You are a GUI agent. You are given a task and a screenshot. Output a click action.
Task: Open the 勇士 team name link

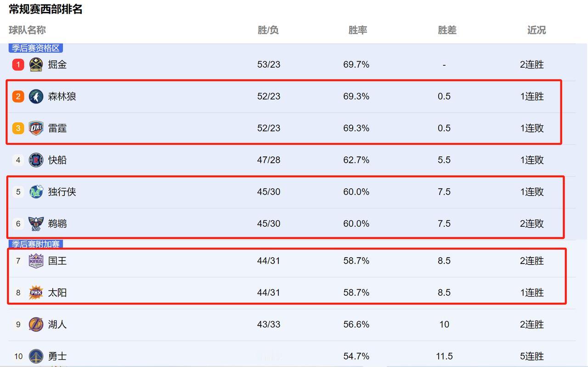coord(57,356)
